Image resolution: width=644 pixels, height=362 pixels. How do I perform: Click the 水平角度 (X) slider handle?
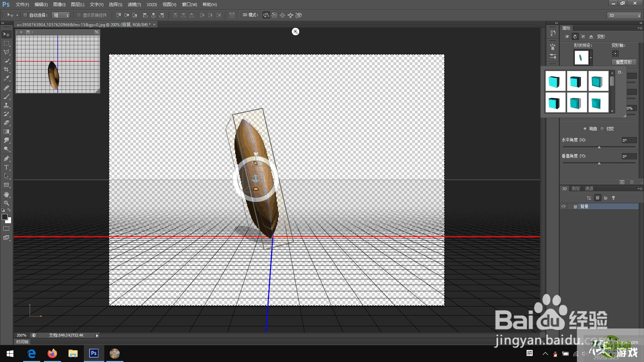pyautogui.click(x=599, y=147)
